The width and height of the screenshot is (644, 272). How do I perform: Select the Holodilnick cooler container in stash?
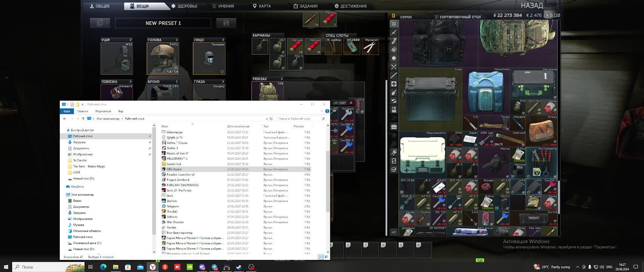coord(486,91)
